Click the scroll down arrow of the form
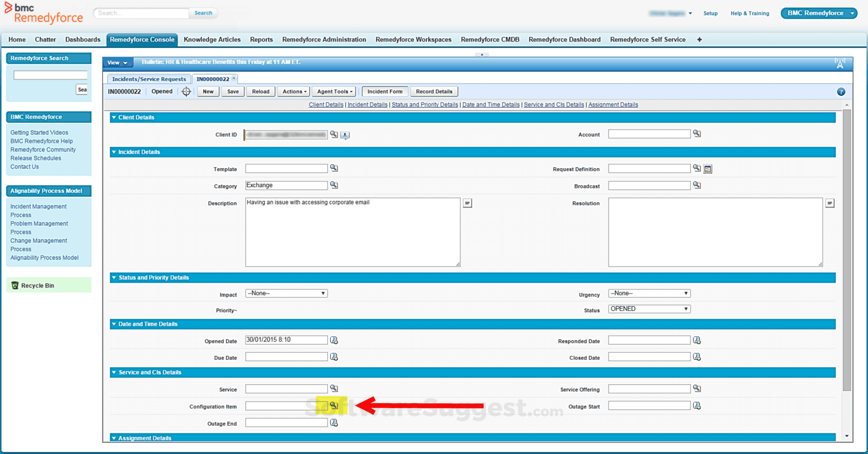Screen dimensions: 868x454 point(847,436)
